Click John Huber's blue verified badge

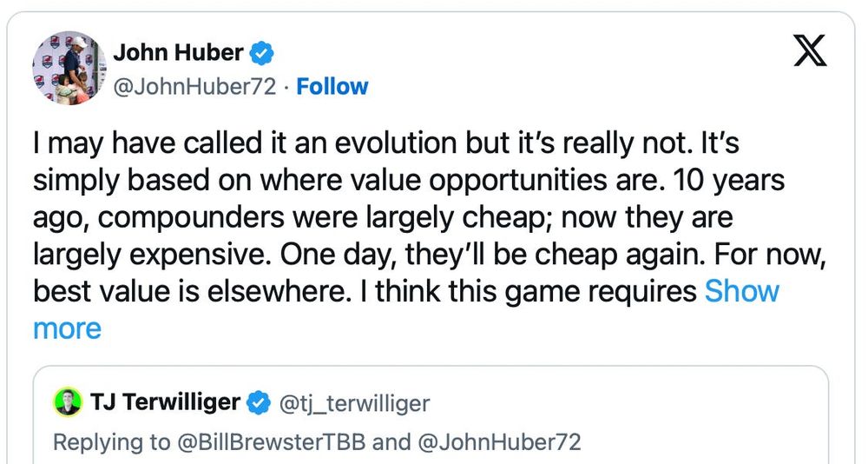pos(262,54)
